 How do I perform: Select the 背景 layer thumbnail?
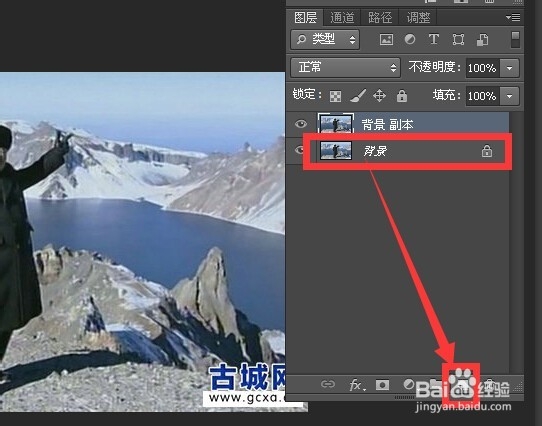tap(336, 151)
